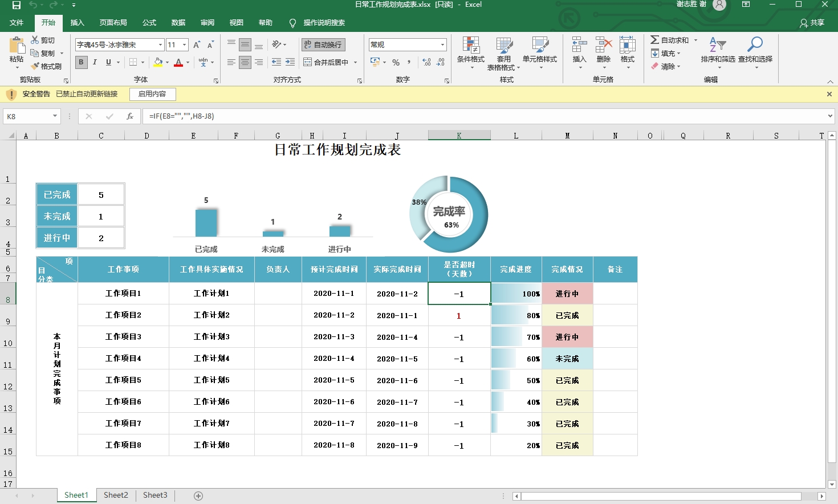The height and width of the screenshot is (504, 838).
Task: Add a new sheet with the plus button
Action: click(198, 496)
